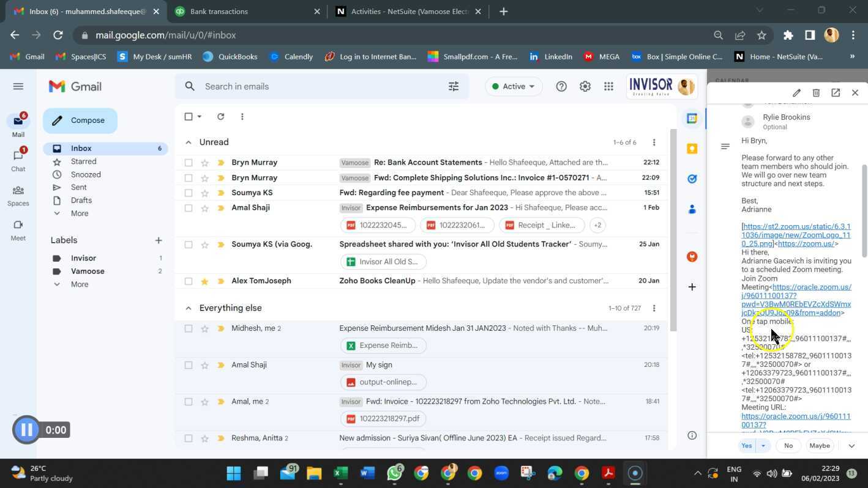
Task: Open the zoom.us link in event description
Action: click(806, 243)
